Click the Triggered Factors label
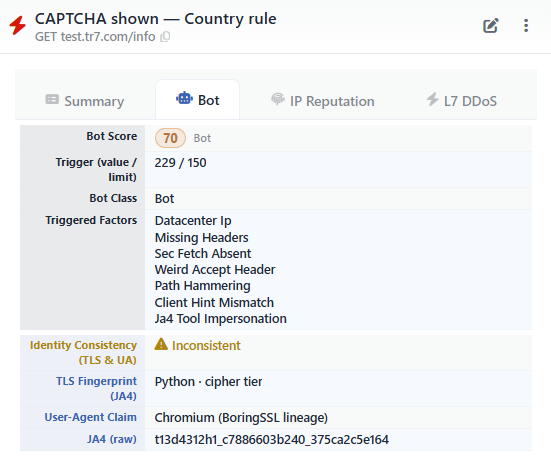 click(x=91, y=220)
